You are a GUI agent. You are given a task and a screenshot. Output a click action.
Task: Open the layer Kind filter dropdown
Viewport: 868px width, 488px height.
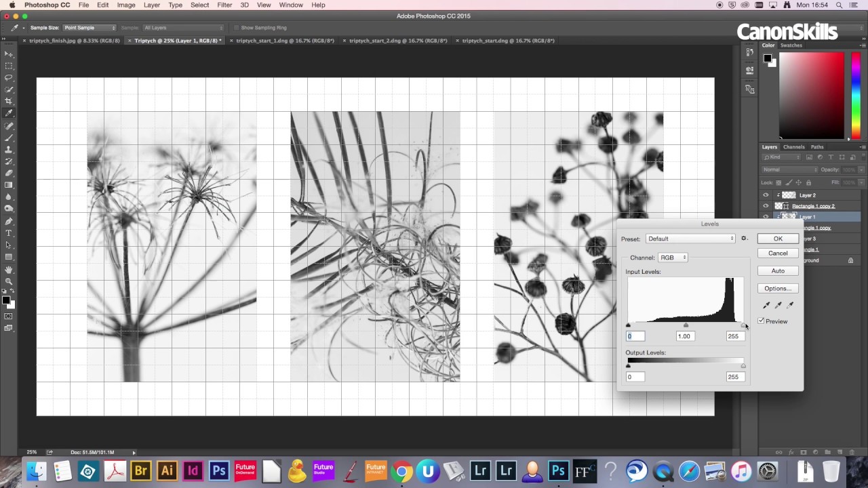click(x=782, y=157)
